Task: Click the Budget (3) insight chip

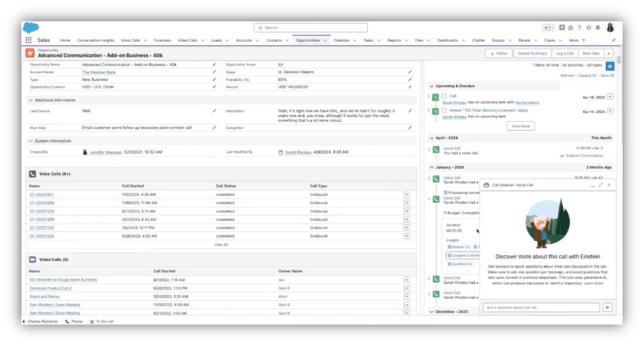Action: pyautogui.click(x=459, y=246)
